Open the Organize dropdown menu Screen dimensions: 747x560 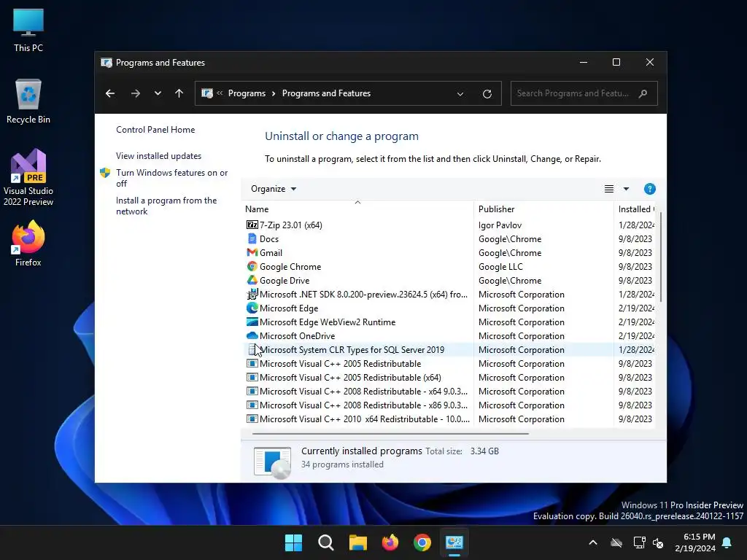pyautogui.click(x=274, y=189)
